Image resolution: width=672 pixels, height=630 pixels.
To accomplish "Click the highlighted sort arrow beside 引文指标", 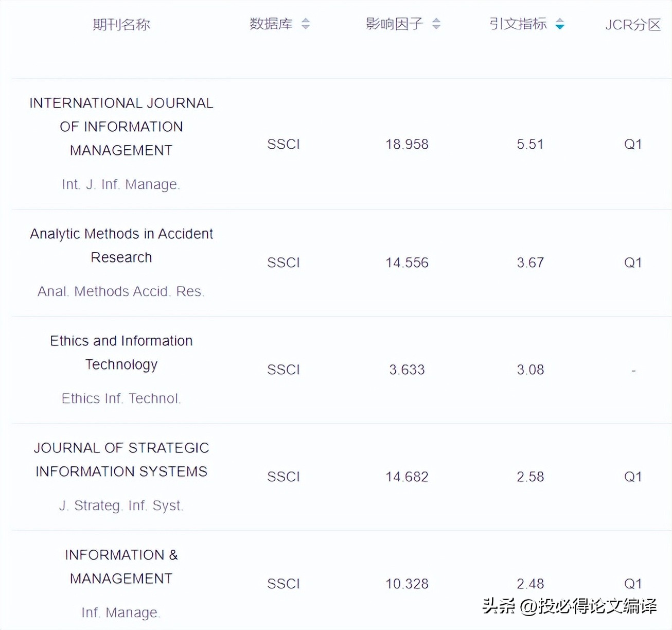I will pos(560,27).
